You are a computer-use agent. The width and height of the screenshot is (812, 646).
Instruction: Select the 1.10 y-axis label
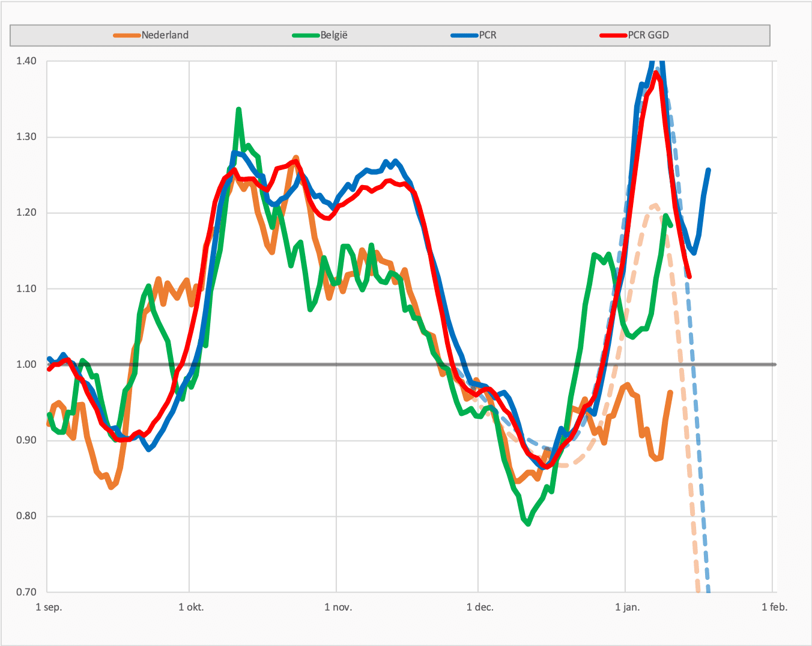point(26,288)
